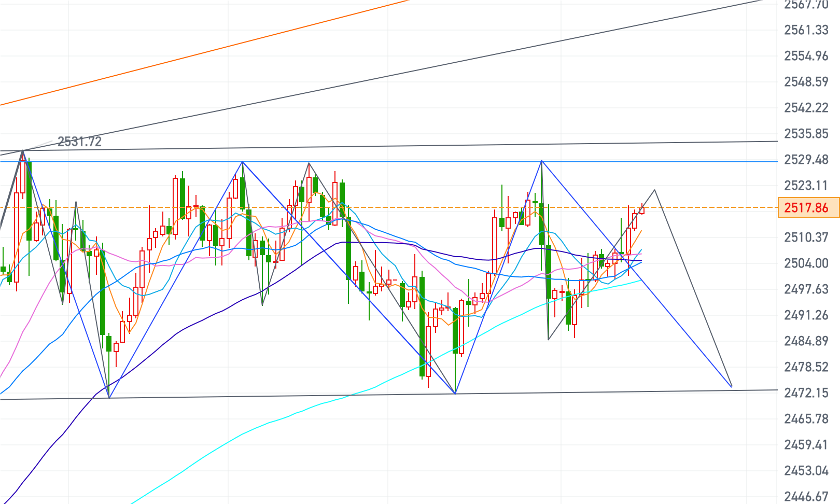Click the 2504.00 price axis label

coord(806,263)
